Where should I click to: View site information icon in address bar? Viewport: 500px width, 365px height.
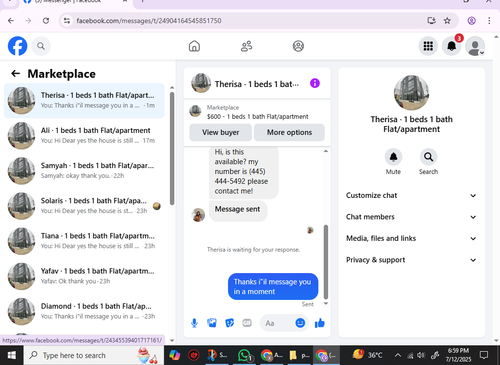[x=67, y=21]
